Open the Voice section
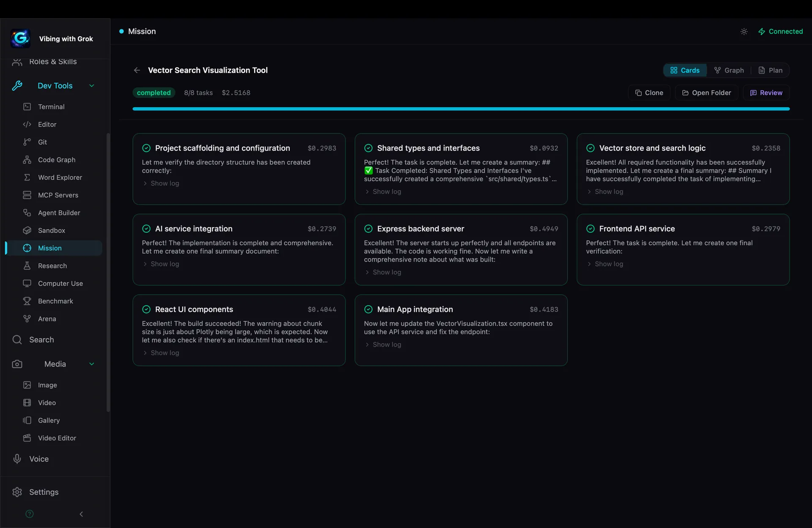The width and height of the screenshot is (812, 528). [x=38, y=459]
